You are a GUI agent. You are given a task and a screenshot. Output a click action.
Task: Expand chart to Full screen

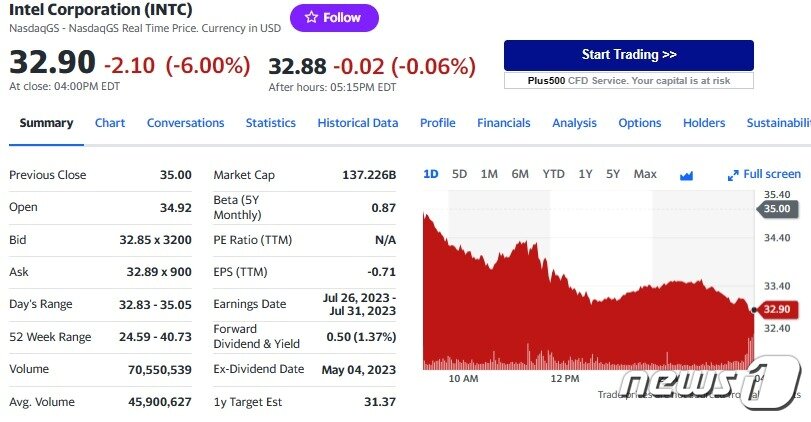(765, 174)
